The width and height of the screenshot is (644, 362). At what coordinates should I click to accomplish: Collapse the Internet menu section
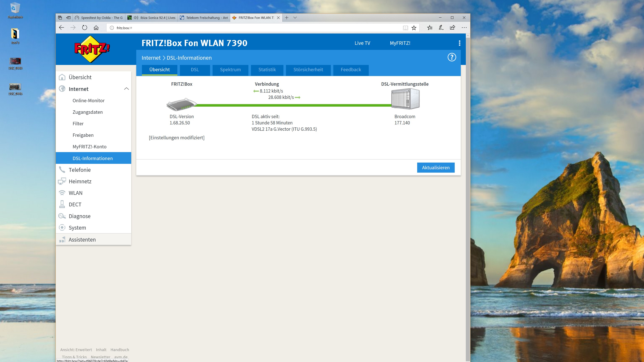click(x=126, y=89)
